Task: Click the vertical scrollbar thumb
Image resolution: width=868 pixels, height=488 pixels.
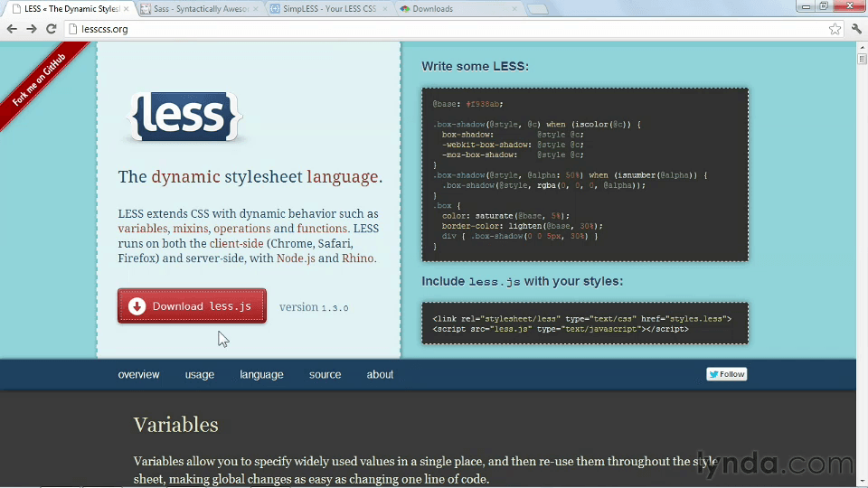Action: [x=862, y=58]
